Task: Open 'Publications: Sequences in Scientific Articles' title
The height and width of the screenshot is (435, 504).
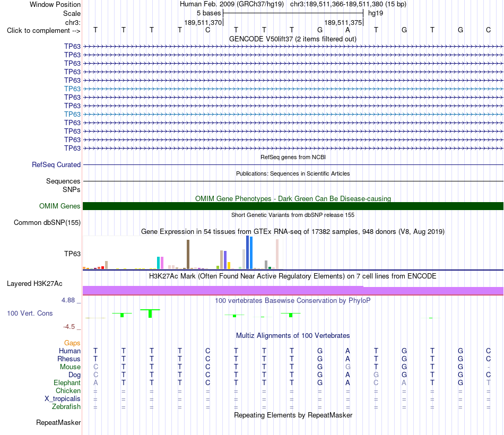Action: pyautogui.click(x=293, y=173)
